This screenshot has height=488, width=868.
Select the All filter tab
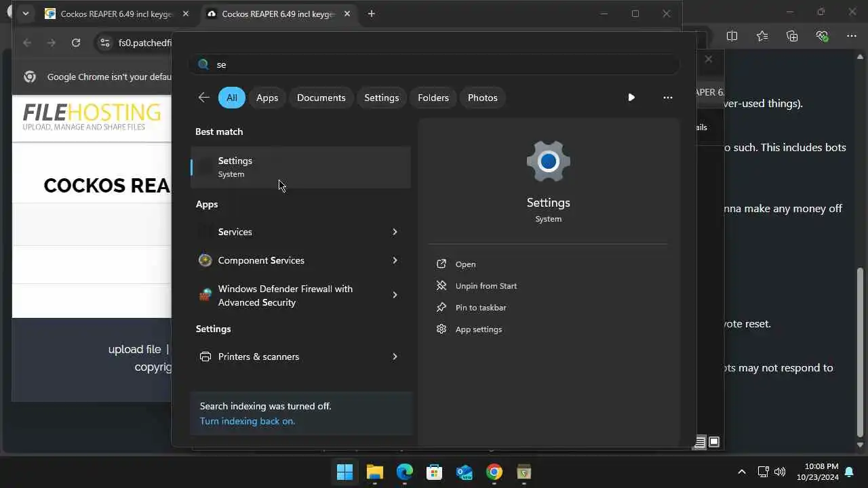click(232, 98)
